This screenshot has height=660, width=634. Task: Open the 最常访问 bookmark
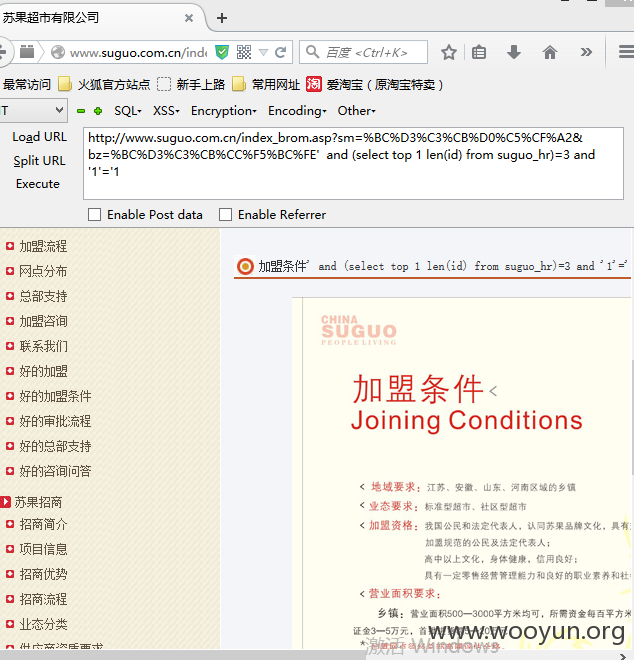point(27,85)
